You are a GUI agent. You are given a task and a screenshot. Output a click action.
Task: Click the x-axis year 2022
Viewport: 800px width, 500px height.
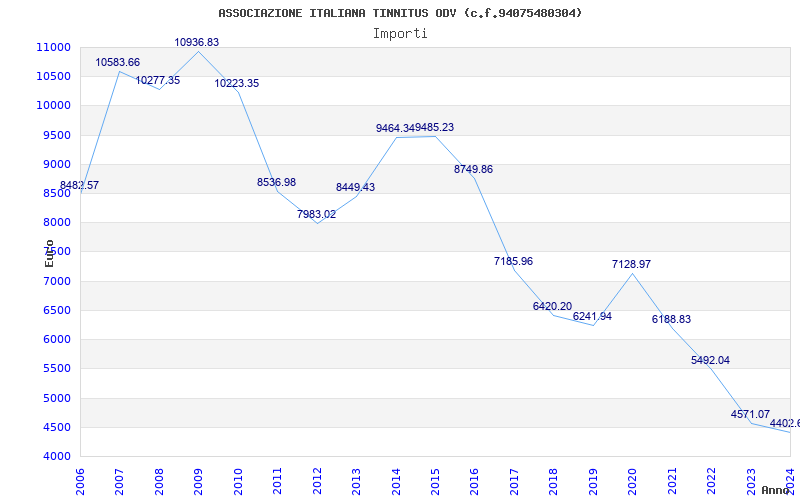[711, 482]
